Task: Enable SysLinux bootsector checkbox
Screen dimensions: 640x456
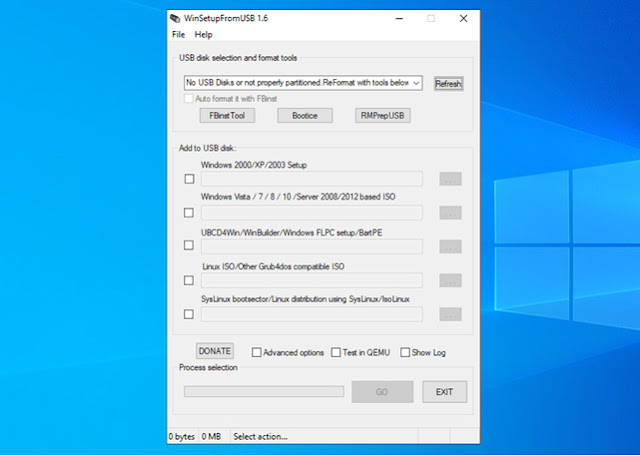Action: click(x=189, y=314)
